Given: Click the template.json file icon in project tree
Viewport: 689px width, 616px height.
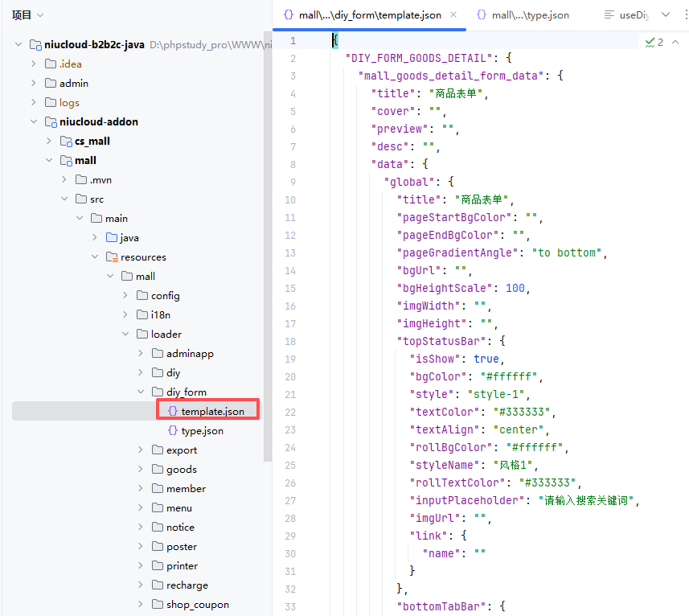Looking at the screenshot, I should coord(172,411).
